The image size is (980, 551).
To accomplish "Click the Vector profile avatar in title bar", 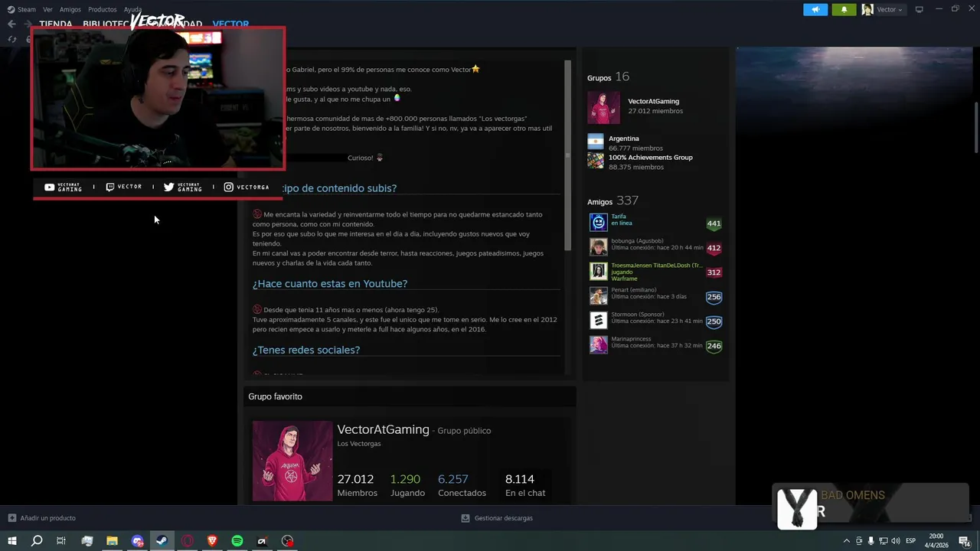I will [x=867, y=9].
